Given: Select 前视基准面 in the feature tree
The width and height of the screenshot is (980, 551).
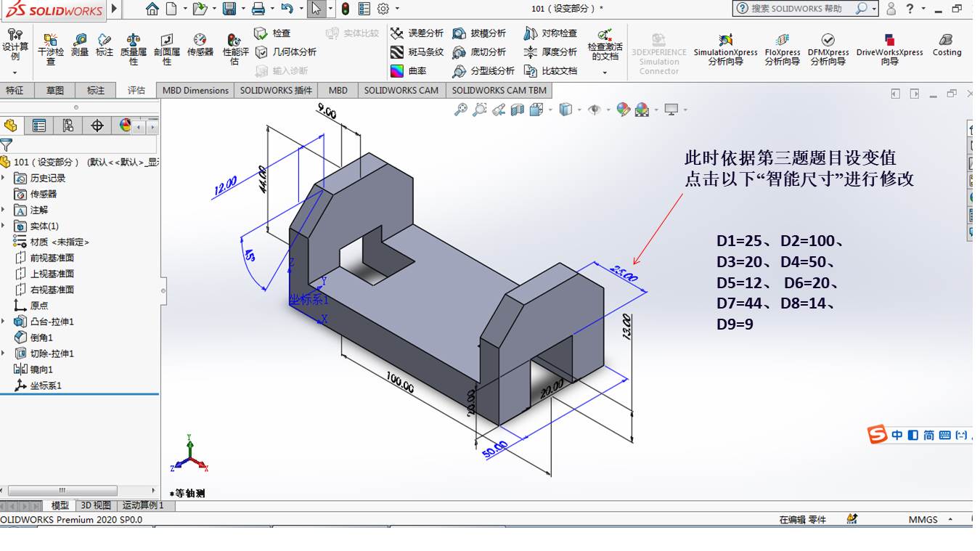Looking at the screenshot, I should click(x=44, y=258).
